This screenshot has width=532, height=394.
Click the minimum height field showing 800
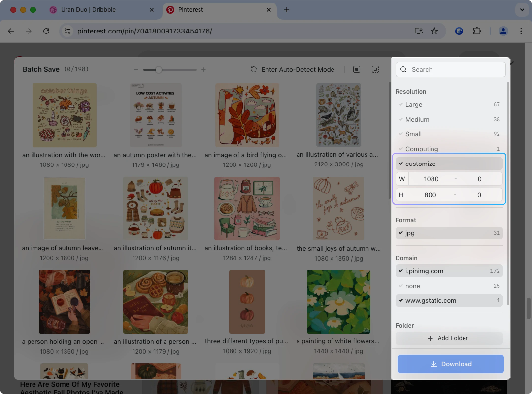(x=430, y=195)
